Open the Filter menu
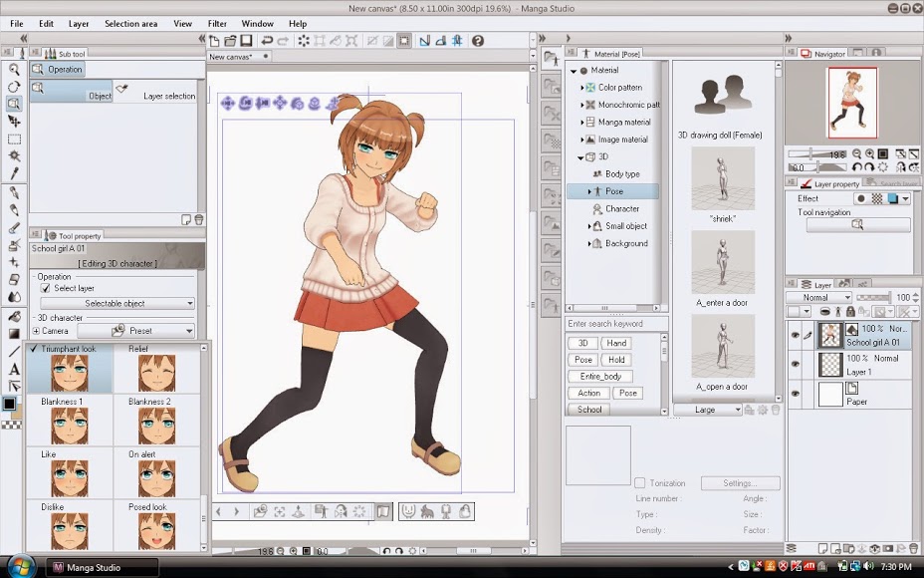 point(217,23)
